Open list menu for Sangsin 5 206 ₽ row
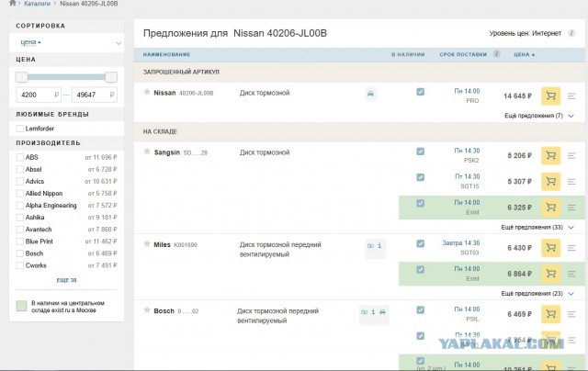The height and width of the screenshot is (371, 588). click(x=571, y=155)
